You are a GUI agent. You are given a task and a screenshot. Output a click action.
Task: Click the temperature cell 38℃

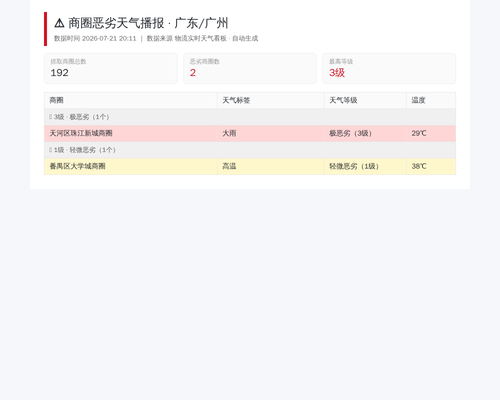pyautogui.click(x=431, y=166)
